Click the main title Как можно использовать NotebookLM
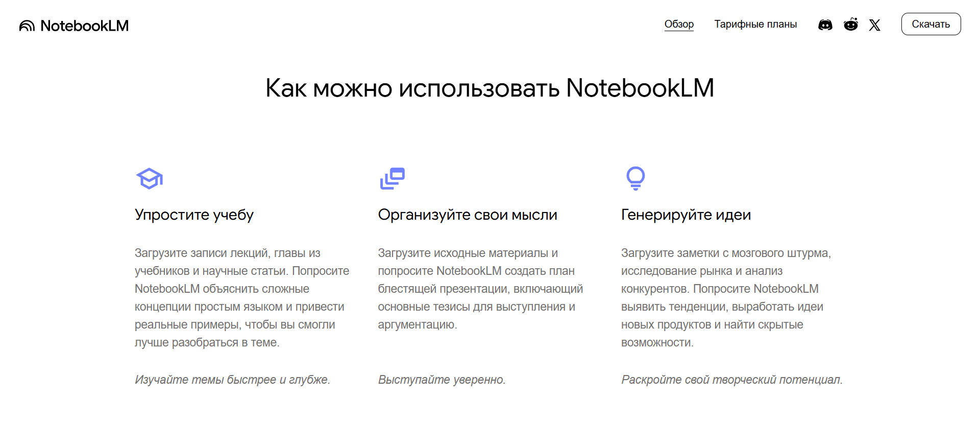980x444 pixels. tap(489, 88)
